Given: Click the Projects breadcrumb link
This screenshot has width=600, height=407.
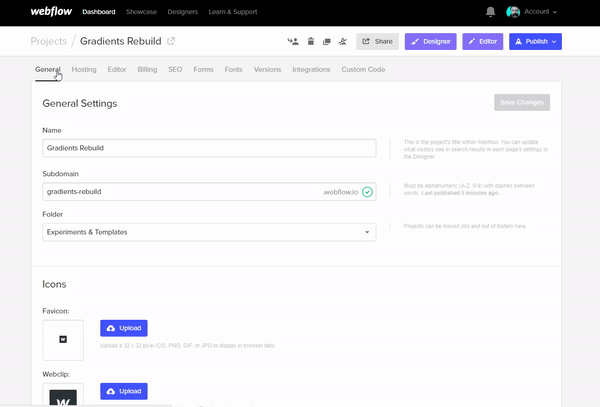Looking at the screenshot, I should [x=49, y=41].
